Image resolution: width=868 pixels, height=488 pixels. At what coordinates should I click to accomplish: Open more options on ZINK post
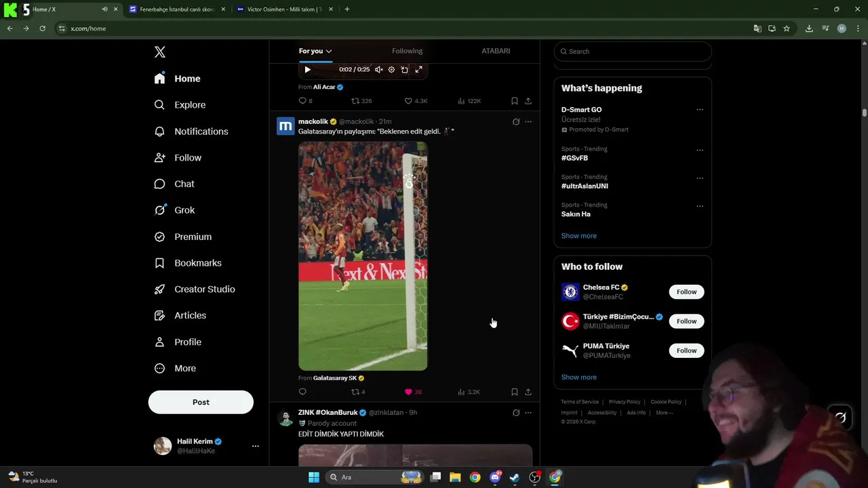point(528,413)
